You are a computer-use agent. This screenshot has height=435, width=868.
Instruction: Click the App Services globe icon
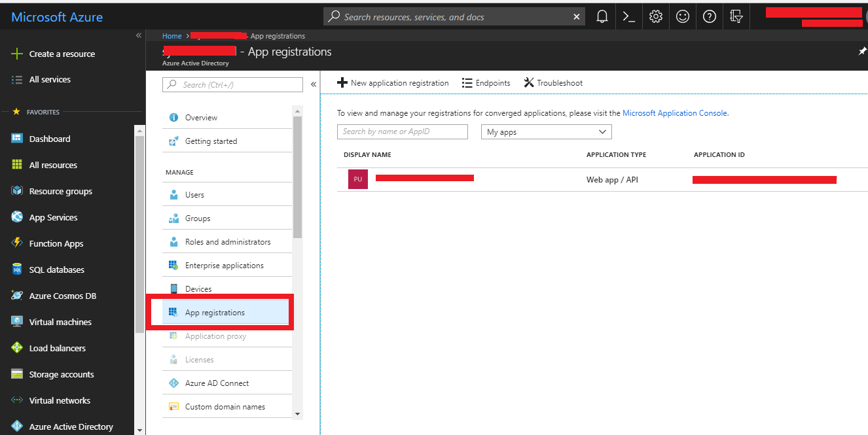coord(17,217)
